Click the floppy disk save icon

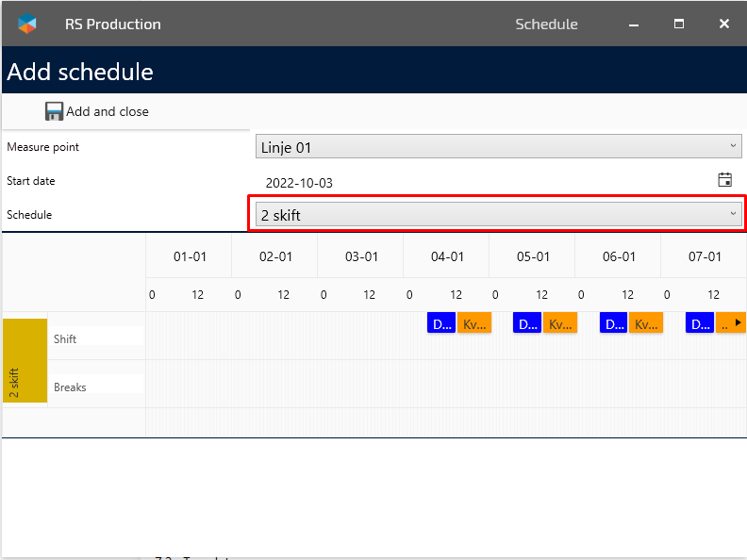[54, 111]
